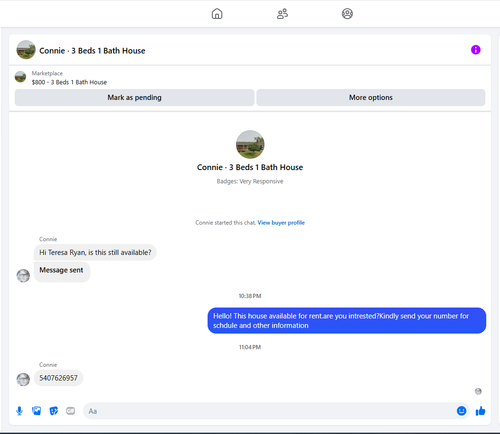This screenshot has width=500, height=434.
Task: Attach a photo using the image icon
Action: pos(36,411)
